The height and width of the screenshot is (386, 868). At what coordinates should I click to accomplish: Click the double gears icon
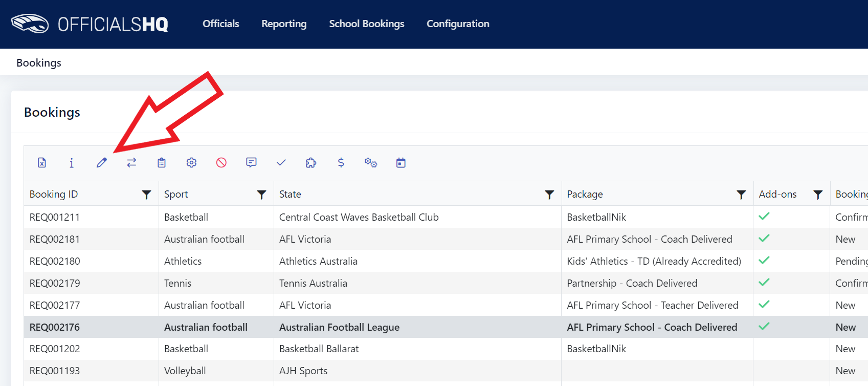point(371,163)
